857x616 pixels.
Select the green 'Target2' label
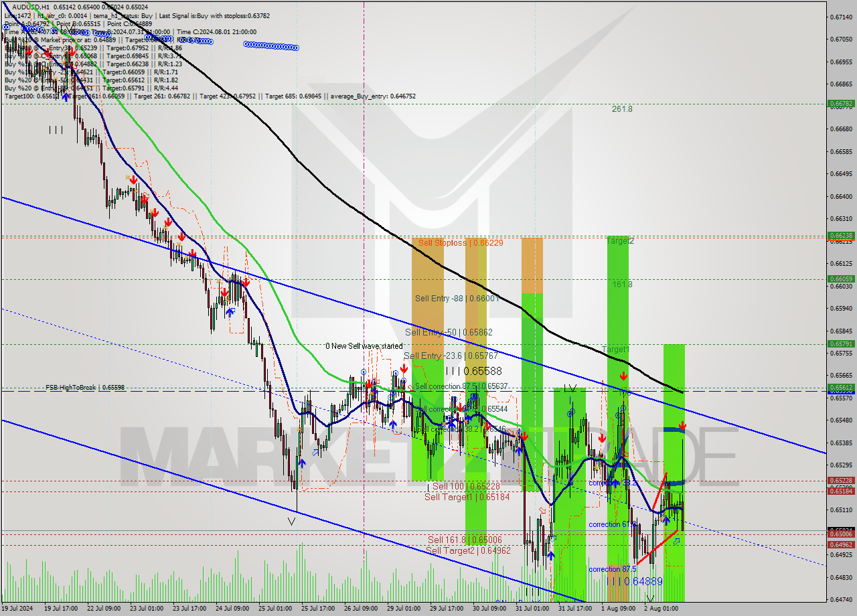click(620, 241)
